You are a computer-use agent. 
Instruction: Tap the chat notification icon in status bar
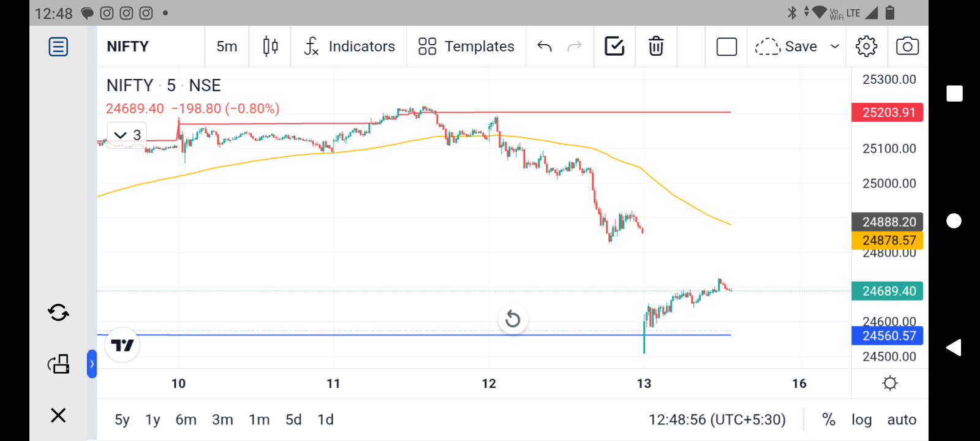[88, 13]
